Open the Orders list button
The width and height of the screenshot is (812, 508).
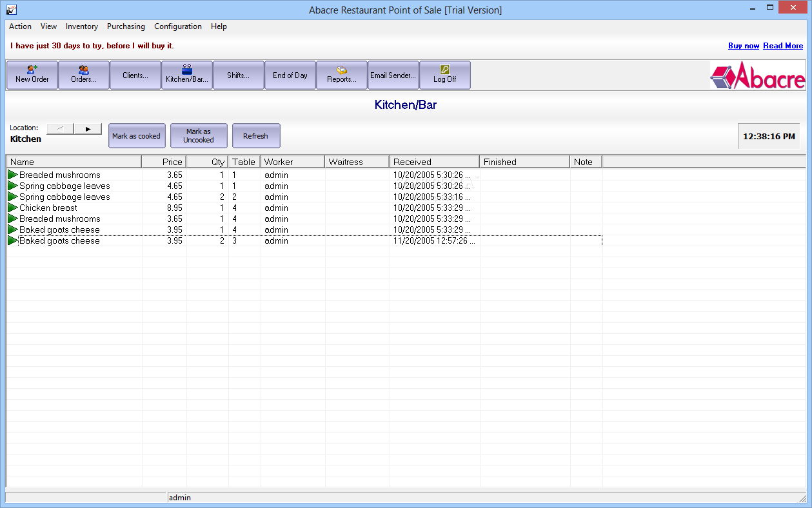coord(84,75)
